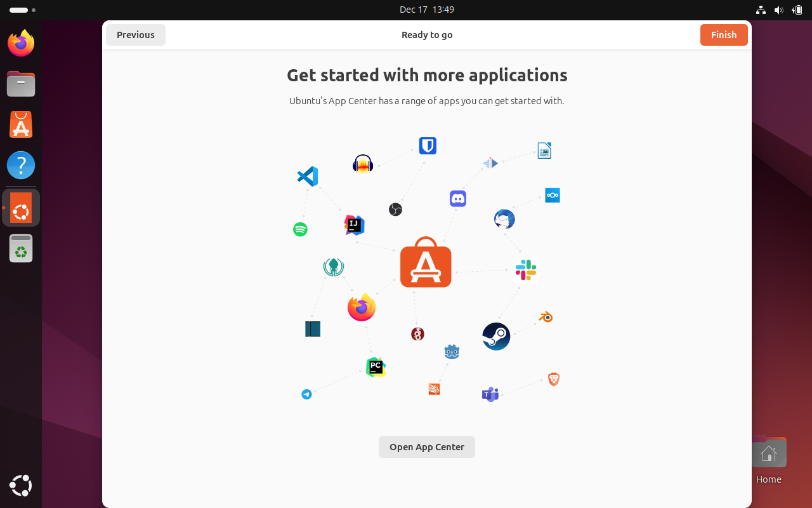Open the date and time menu
This screenshot has height=508, width=812.
click(x=427, y=10)
